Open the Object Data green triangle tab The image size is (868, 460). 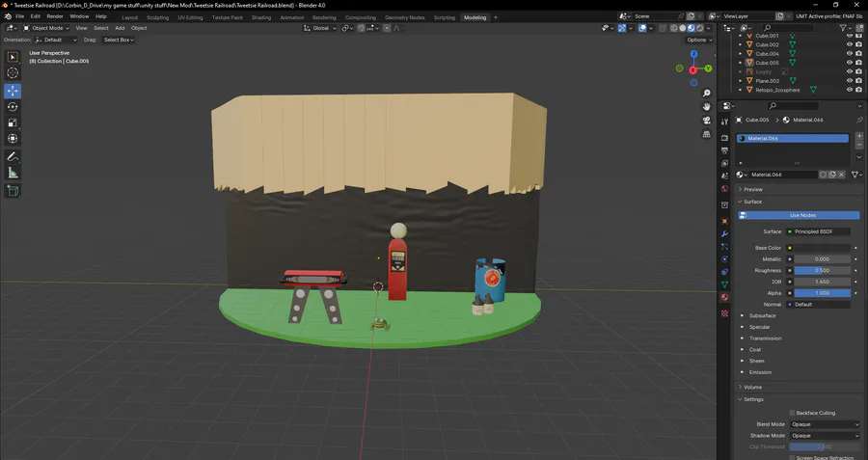pyautogui.click(x=724, y=284)
